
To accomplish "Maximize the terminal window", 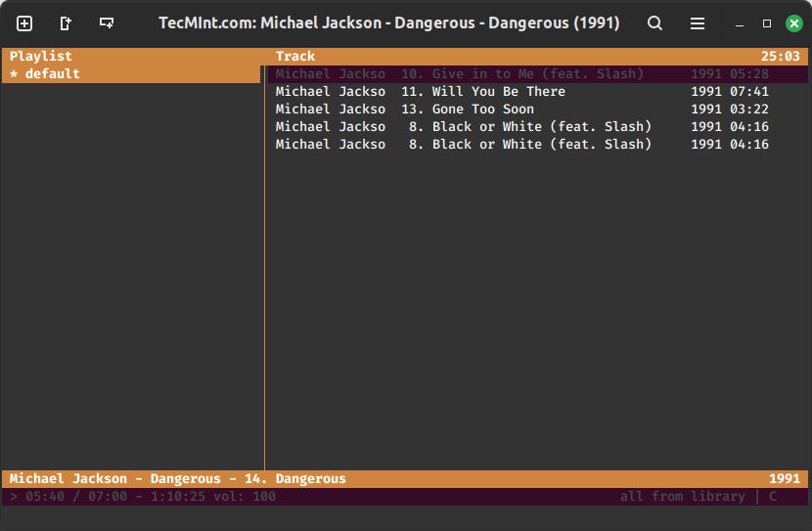I will tap(766, 23).
